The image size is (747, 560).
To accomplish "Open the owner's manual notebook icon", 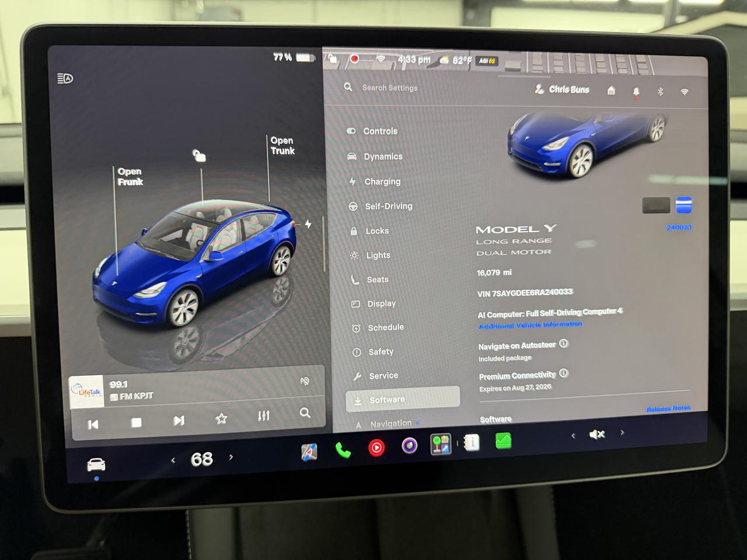I will click(472, 443).
